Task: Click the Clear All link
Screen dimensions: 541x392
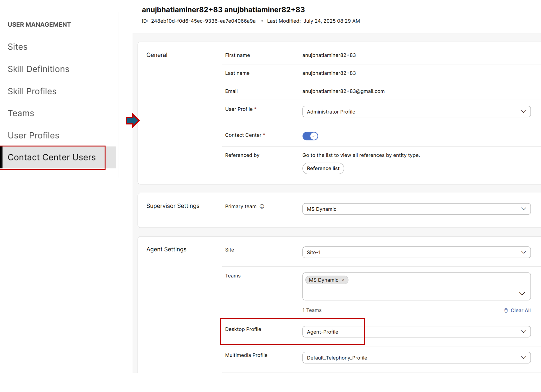Action: coord(520,310)
